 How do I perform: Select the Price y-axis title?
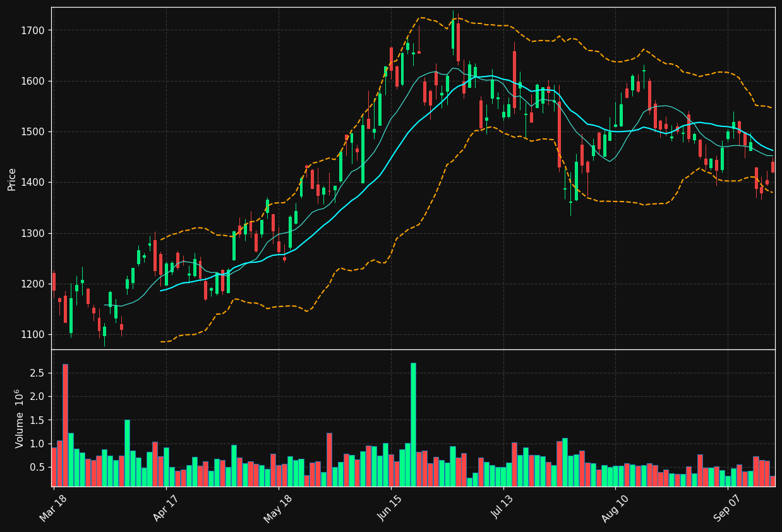(x=12, y=179)
